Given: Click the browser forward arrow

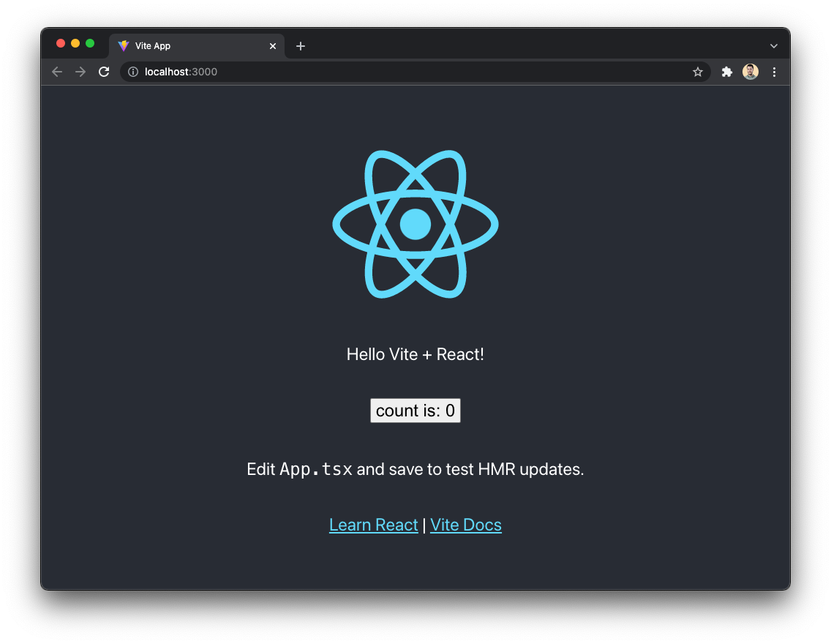Looking at the screenshot, I should point(80,72).
